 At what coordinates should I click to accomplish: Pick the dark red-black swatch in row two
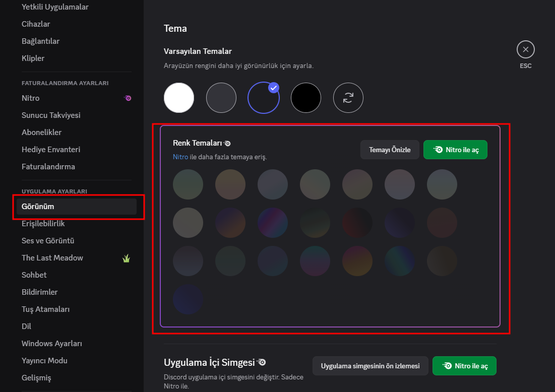pos(357,223)
